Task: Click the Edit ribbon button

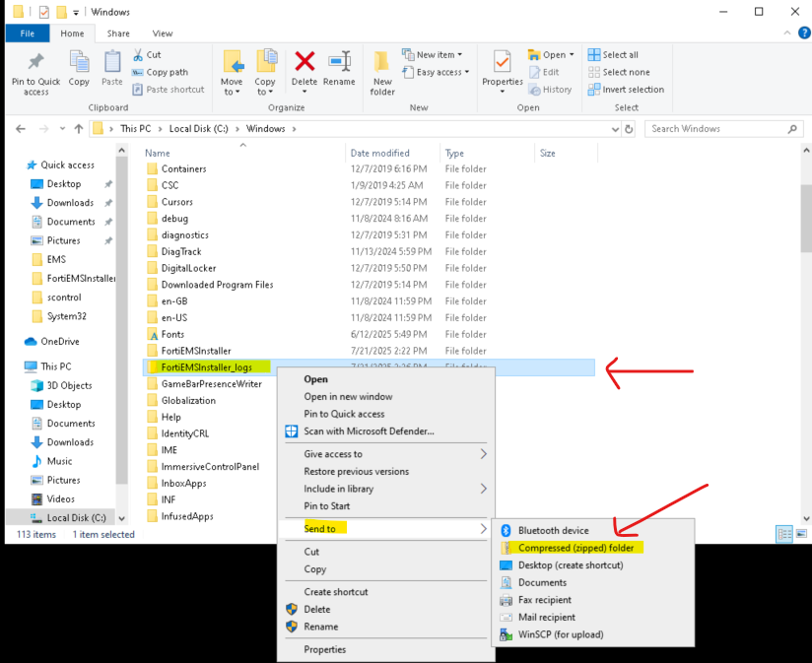Action: [544, 73]
